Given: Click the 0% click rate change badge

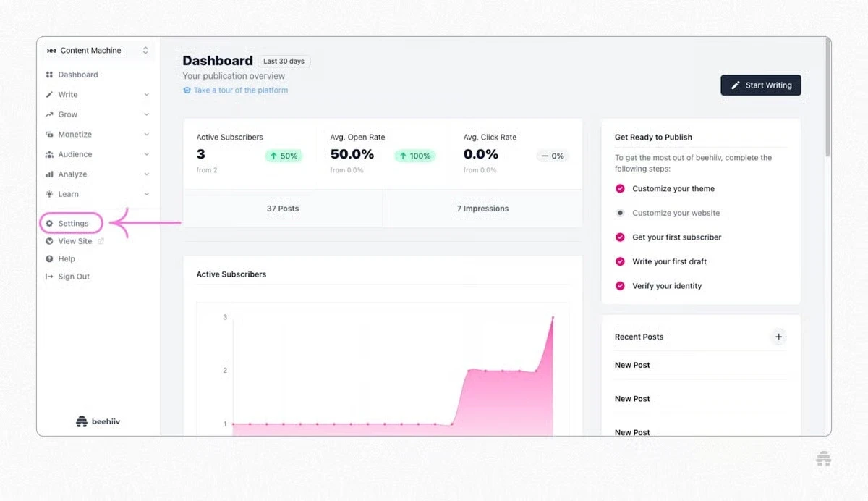Looking at the screenshot, I should pos(553,156).
